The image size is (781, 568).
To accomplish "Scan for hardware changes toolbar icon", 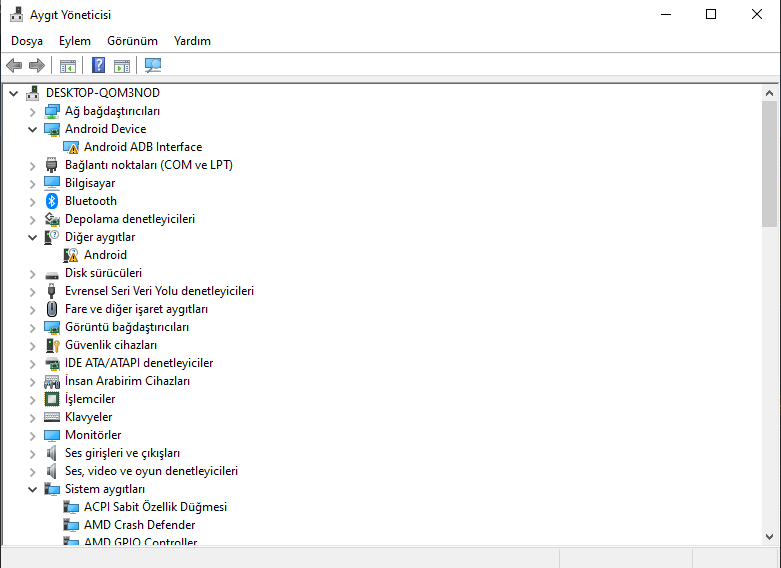I will tap(153, 65).
